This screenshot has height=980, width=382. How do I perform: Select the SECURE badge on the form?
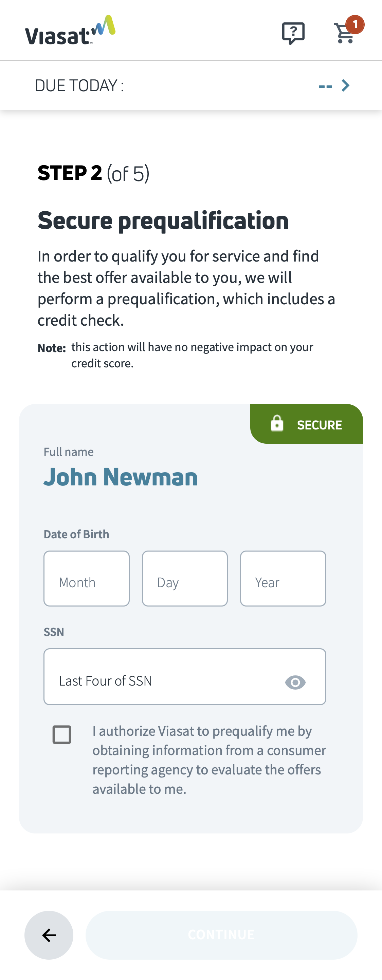click(x=306, y=423)
